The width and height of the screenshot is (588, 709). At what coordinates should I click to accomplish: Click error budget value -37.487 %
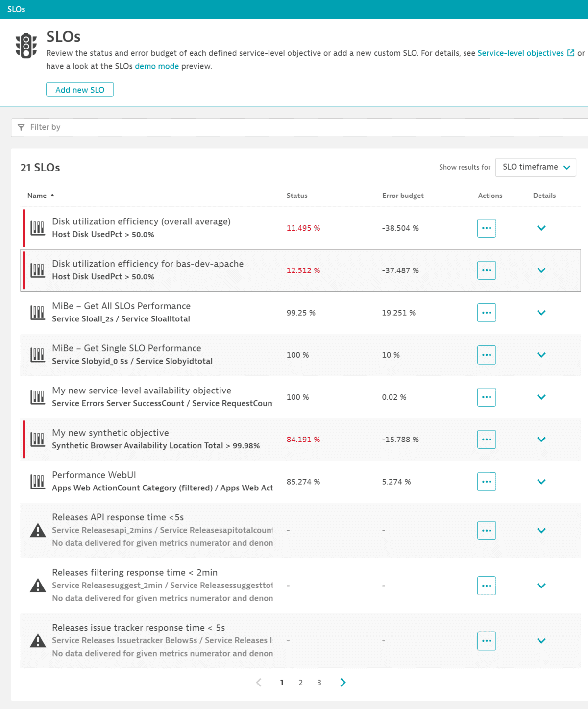[x=400, y=270]
